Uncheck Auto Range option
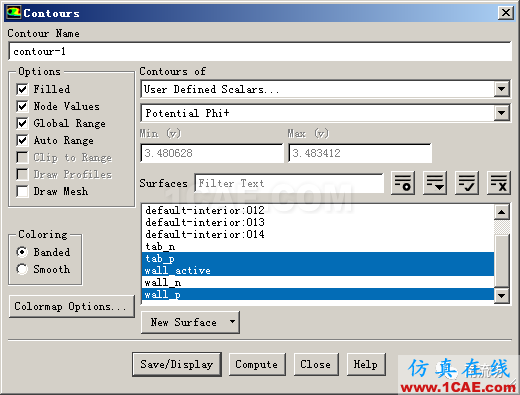The image size is (520, 395). (22, 140)
